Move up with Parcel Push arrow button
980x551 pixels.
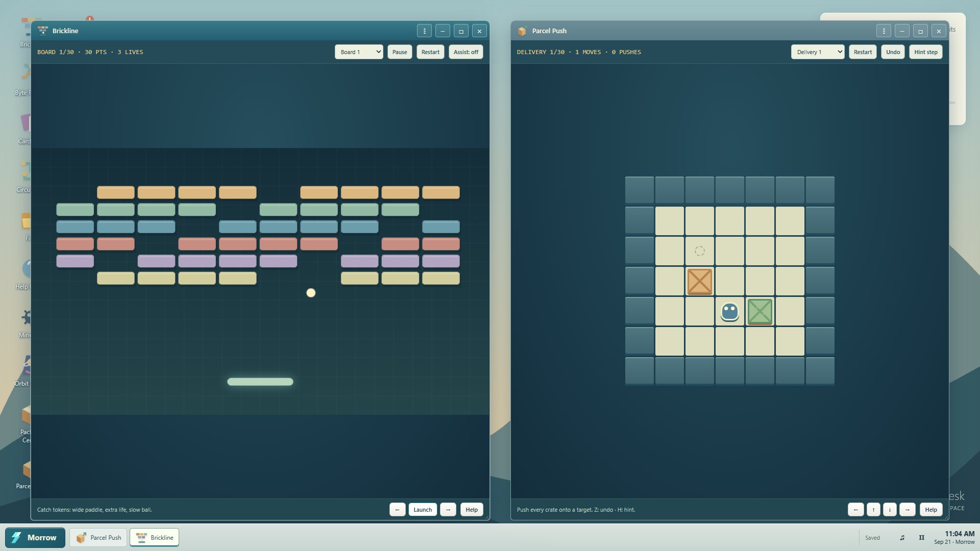pos(873,510)
